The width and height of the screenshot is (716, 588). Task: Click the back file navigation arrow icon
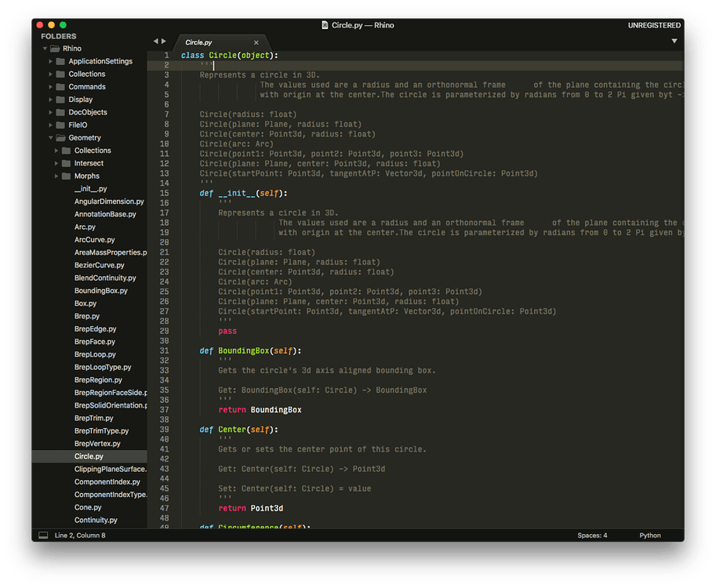[155, 42]
